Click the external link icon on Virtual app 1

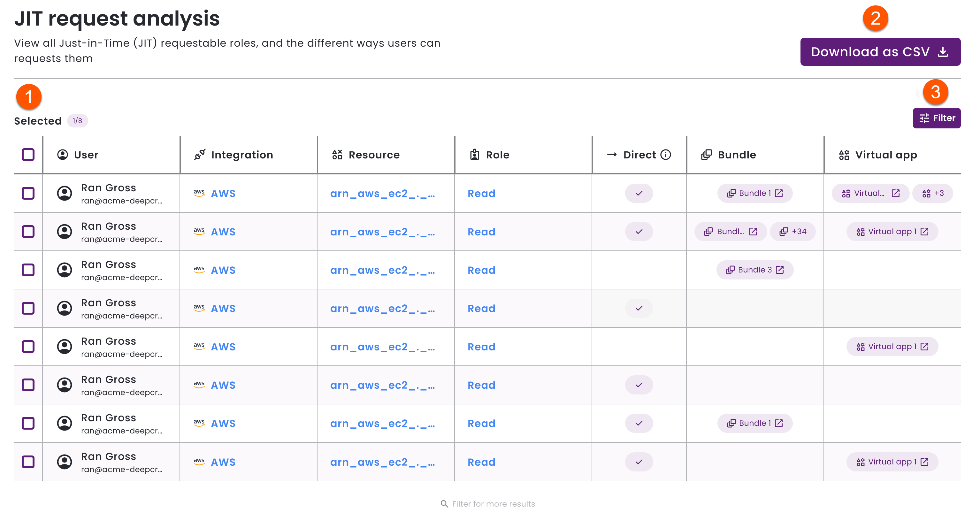click(x=925, y=231)
